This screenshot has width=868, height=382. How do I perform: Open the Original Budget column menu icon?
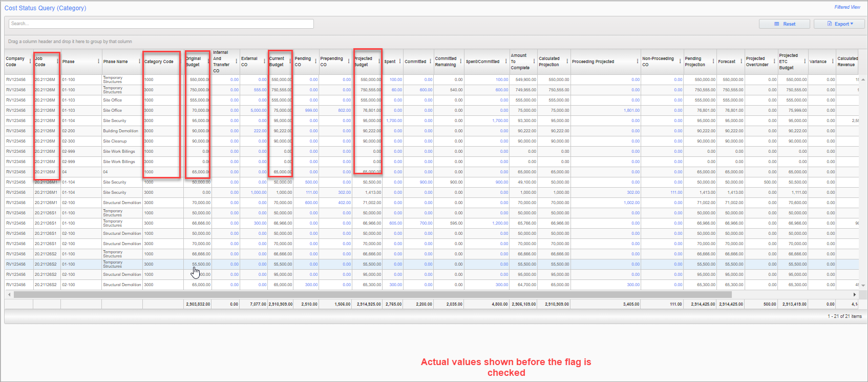pyautogui.click(x=208, y=62)
